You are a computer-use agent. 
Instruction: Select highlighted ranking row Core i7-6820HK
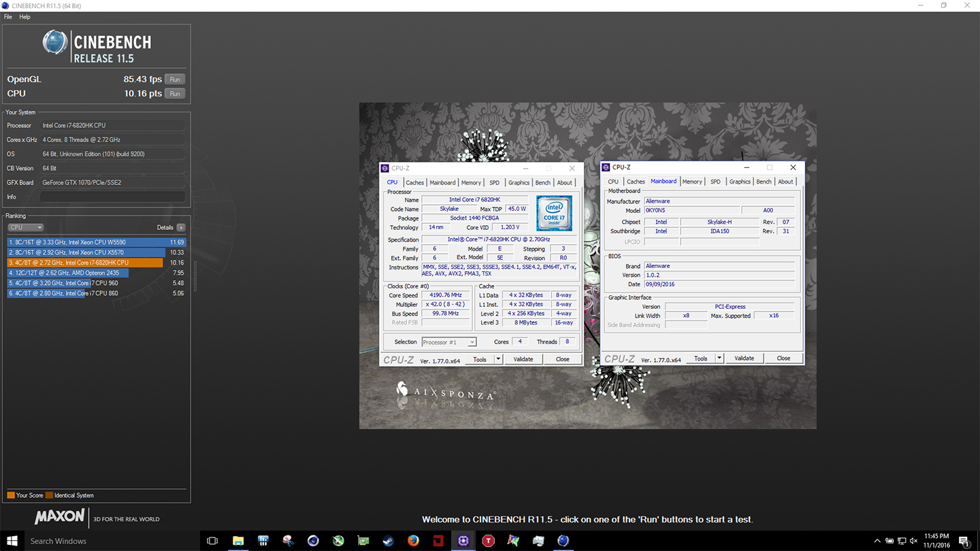96,263
